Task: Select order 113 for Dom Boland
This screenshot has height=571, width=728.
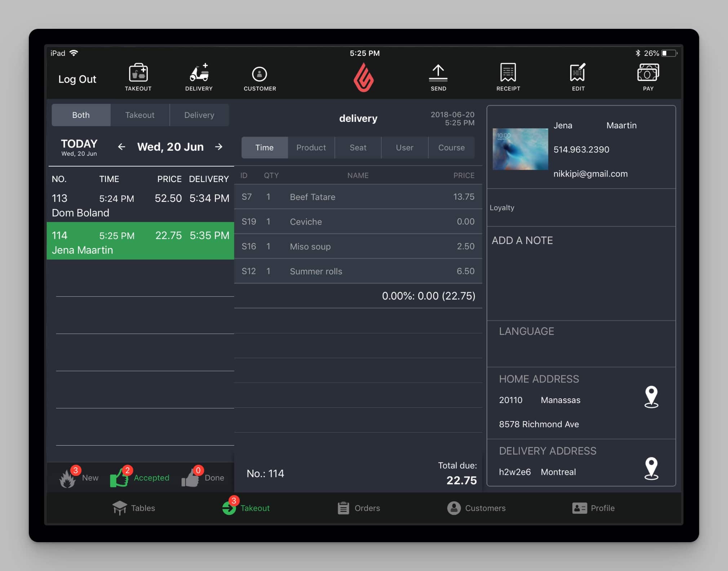Action: tap(141, 205)
